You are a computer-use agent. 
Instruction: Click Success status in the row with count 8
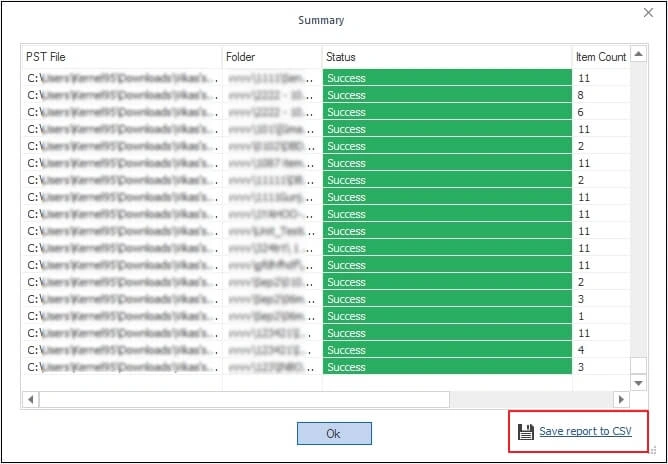447,95
